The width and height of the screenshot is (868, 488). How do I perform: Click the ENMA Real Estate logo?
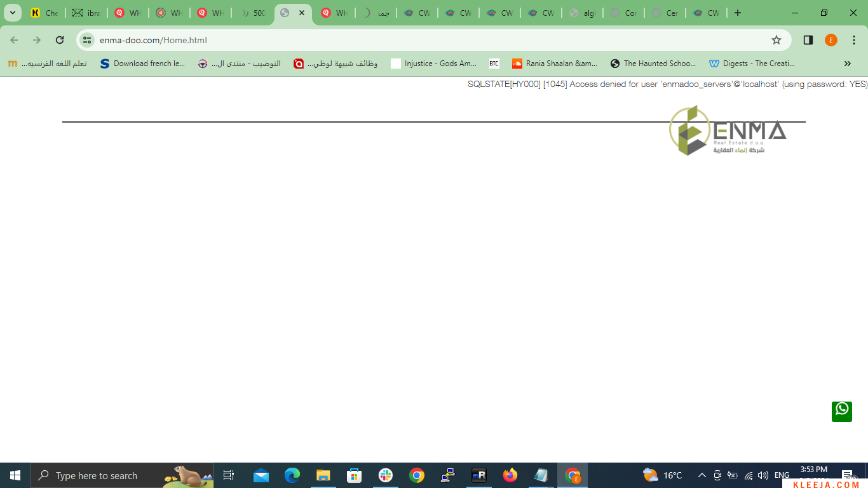click(x=727, y=131)
